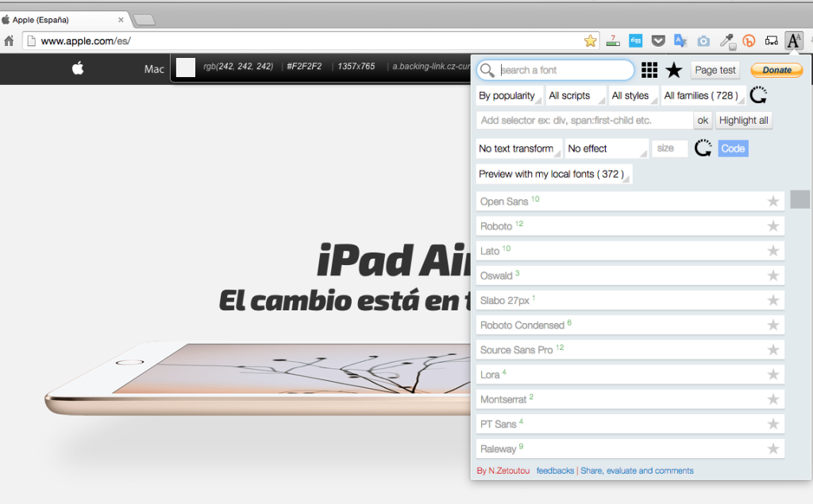Open the Pocket extension icon
813x504 pixels.
coord(658,41)
